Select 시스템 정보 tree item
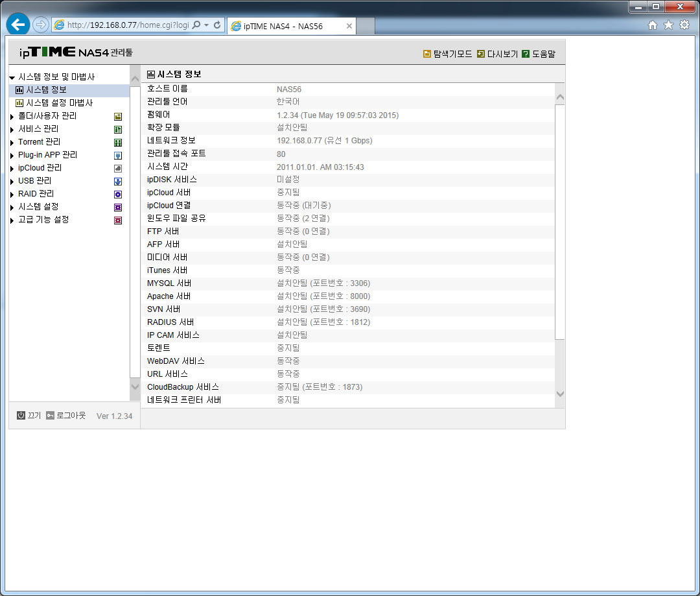Image resolution: width=700 pixels, height=596 pixels. [69, 90]
